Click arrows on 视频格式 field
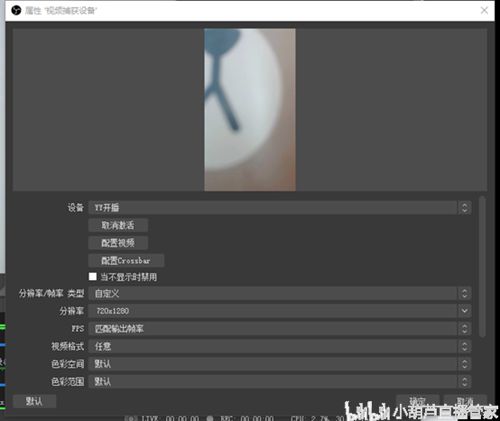 [x=464, y=347]
